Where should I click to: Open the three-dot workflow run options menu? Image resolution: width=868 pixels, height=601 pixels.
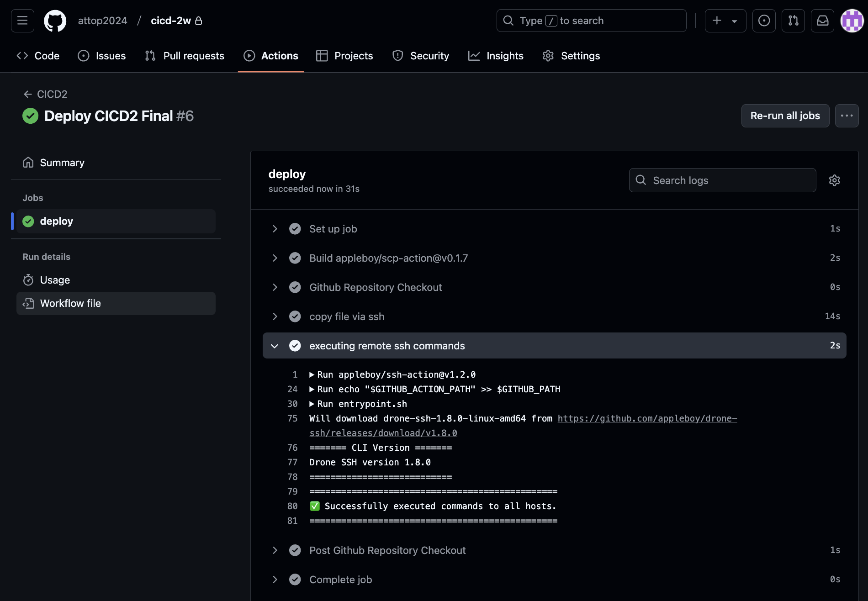847,116
